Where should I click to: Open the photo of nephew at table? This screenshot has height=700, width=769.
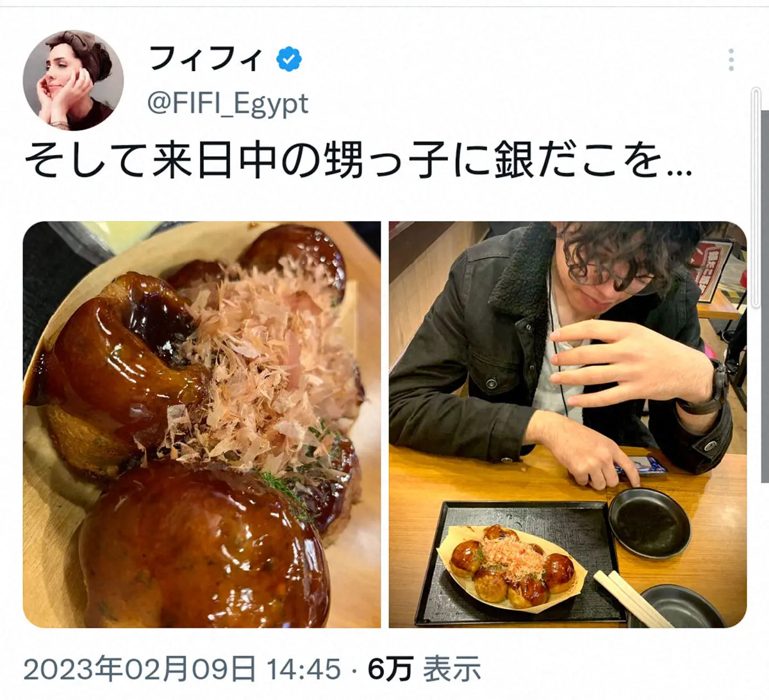(568, 425)
